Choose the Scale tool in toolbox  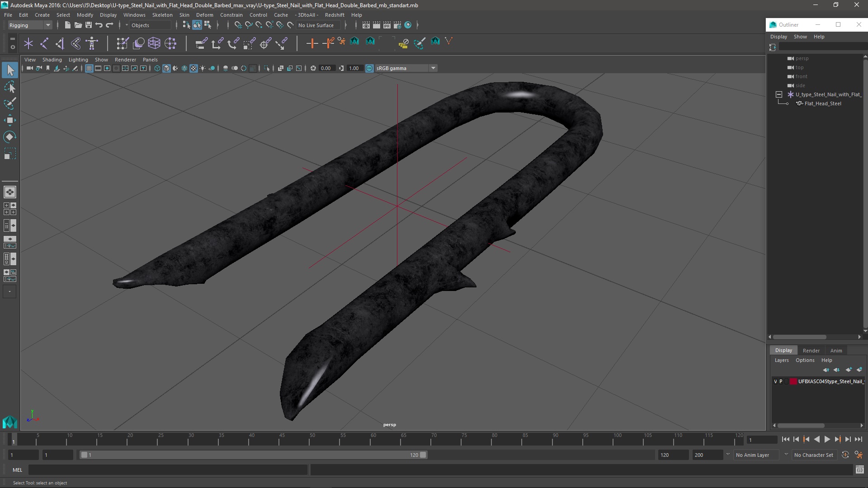pos(10,154)
